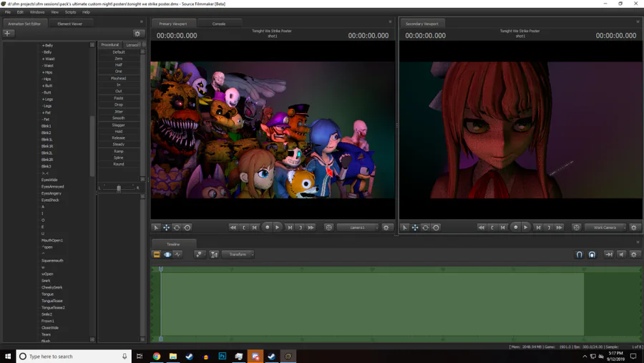Toggle frame snapping magnet in timeline
Viewport: 644px width, 363px height.
[x=592, y=254]
